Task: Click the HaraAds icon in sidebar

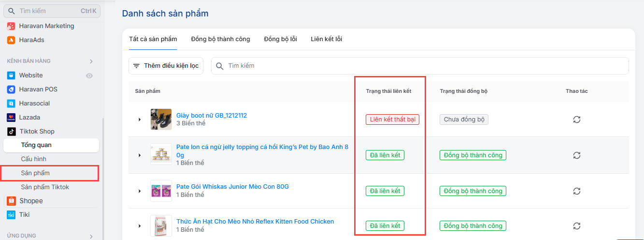Action: click(x=11, y=40)
